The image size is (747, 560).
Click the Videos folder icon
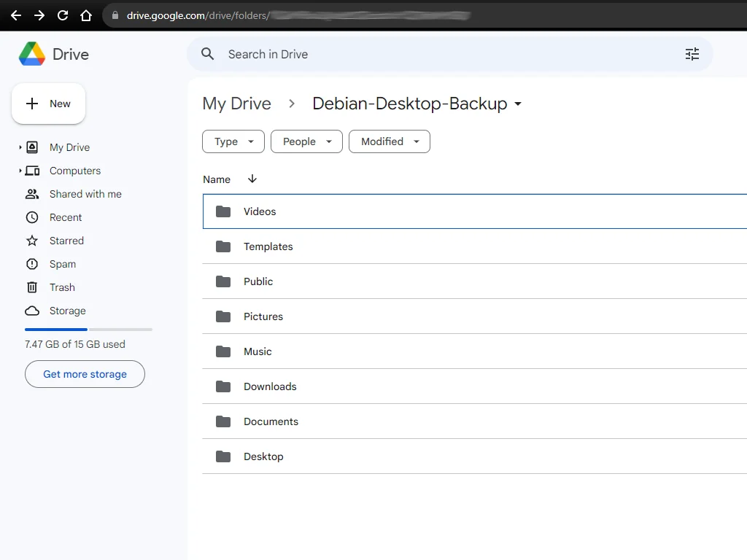[x=223, y=211]
